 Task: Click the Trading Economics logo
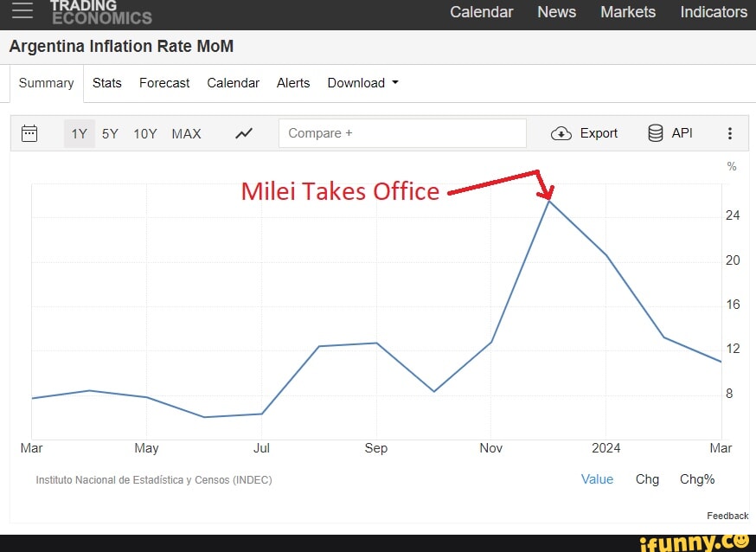pyautogui.click(x=104, y=12)
